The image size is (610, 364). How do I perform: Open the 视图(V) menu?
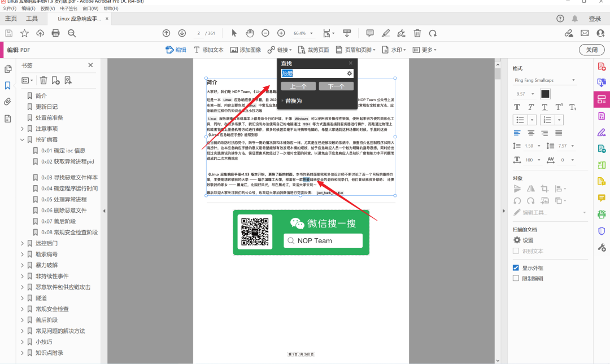(48, 8)
